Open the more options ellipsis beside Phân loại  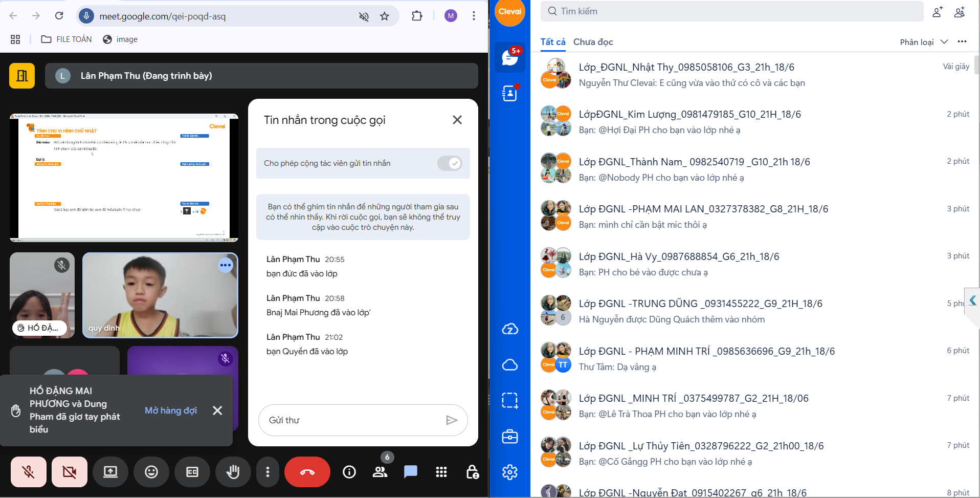[962, 42]
